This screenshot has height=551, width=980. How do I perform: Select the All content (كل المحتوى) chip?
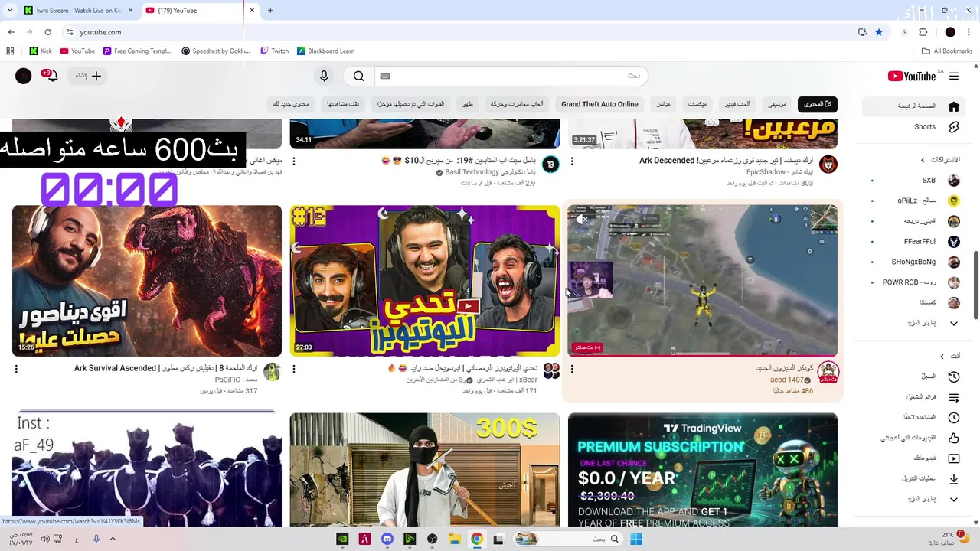[817, 104]
